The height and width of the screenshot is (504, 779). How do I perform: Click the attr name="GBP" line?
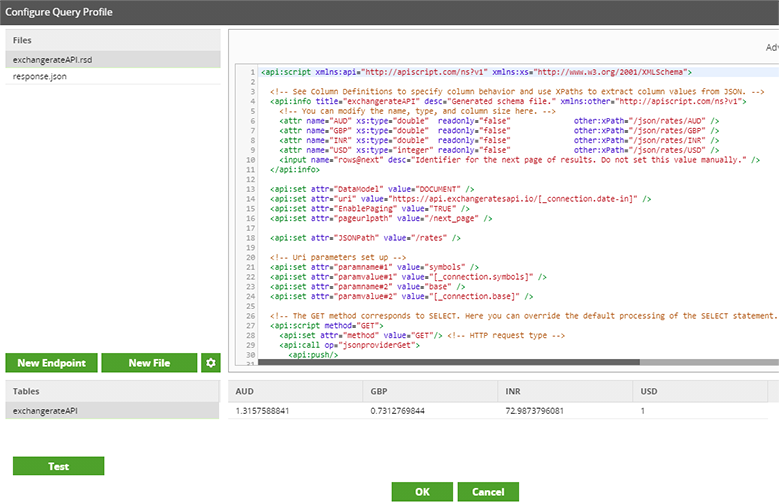pos(499,131)
